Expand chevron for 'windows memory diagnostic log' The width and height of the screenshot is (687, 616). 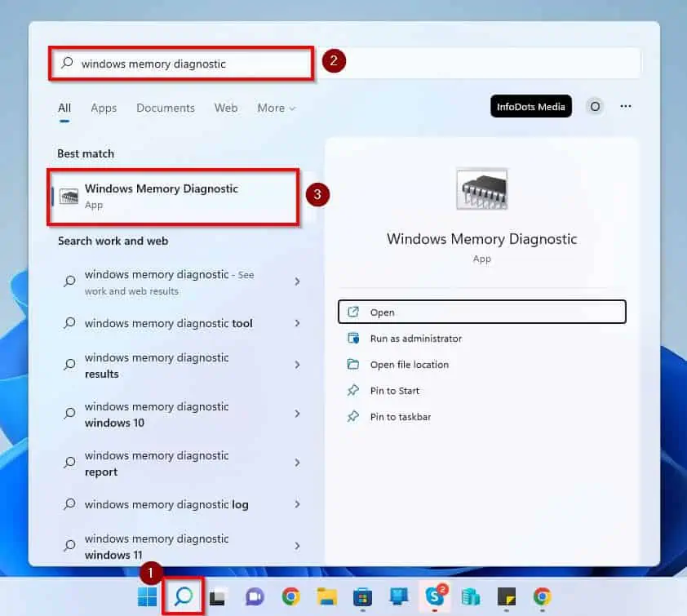click(298, 504)
